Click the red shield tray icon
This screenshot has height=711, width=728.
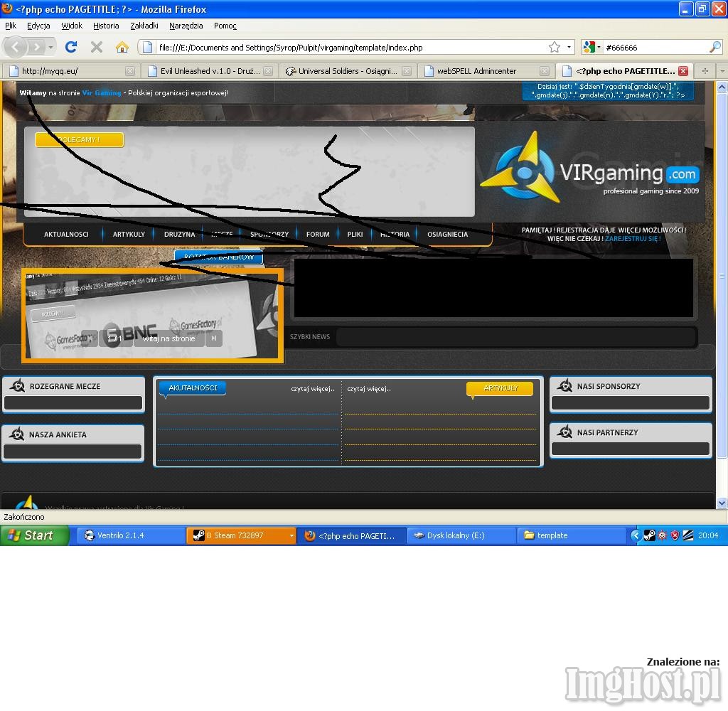[x=675, y=535]
